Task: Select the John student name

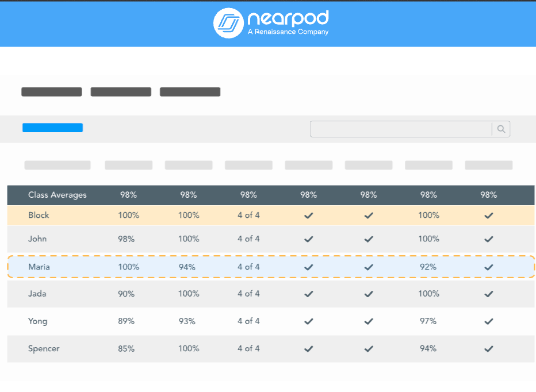Action: click(37, 239)
